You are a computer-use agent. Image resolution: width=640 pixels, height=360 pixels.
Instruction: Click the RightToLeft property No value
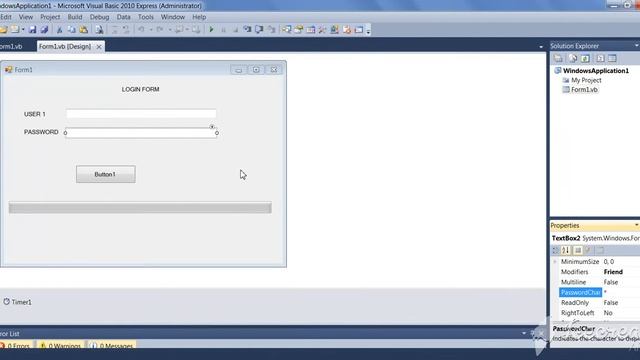(608, 313)
